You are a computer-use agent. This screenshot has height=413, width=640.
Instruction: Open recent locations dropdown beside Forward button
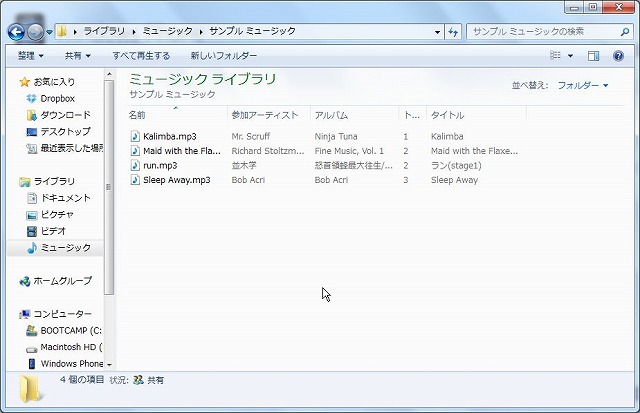pyautogui.click(x=49, y=32)
